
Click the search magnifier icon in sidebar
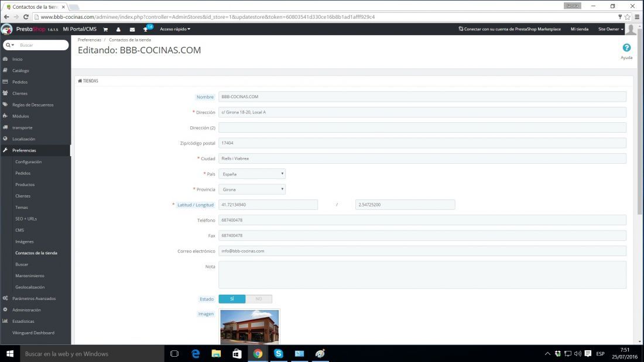click(x=8, y=44)
